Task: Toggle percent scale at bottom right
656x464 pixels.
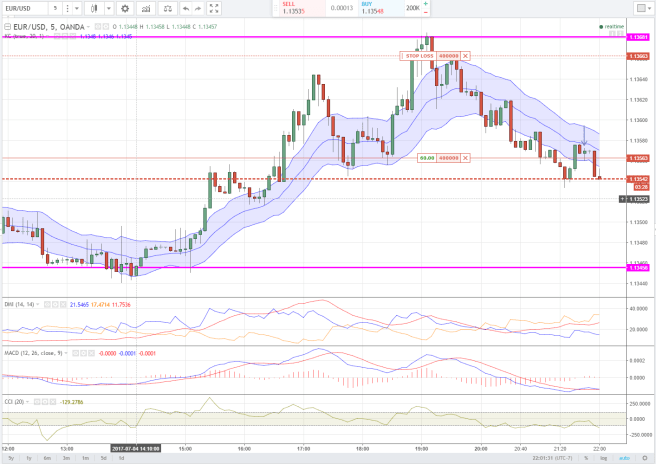Action: pyautogui.click(x=587, y=458)
